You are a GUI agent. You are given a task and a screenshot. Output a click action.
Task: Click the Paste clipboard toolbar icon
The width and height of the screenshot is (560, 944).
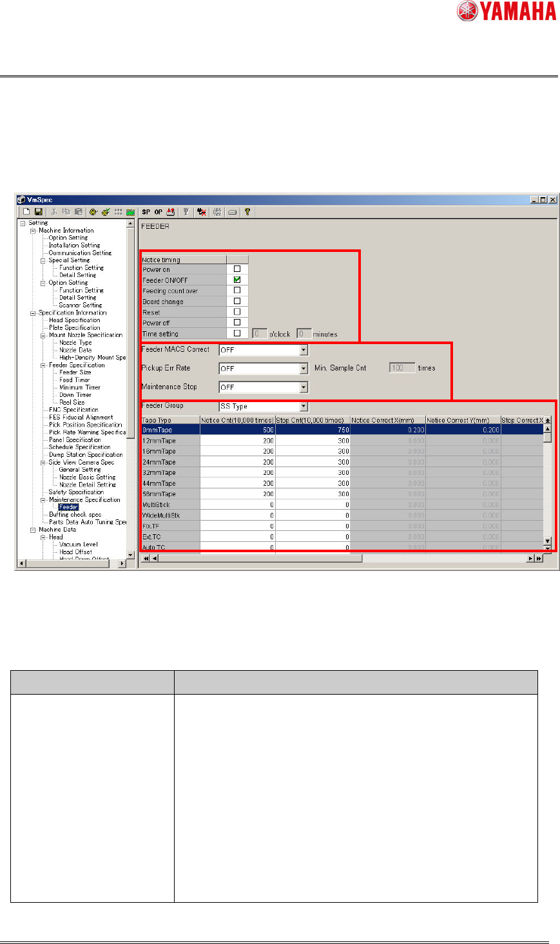79,211
